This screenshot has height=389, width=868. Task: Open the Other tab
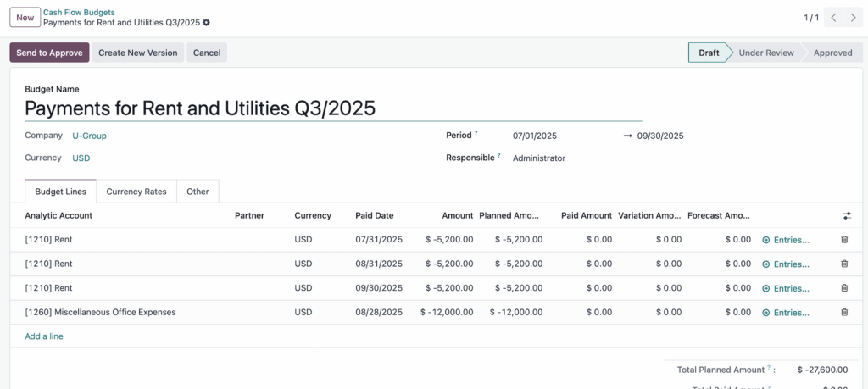click(198, 192)
